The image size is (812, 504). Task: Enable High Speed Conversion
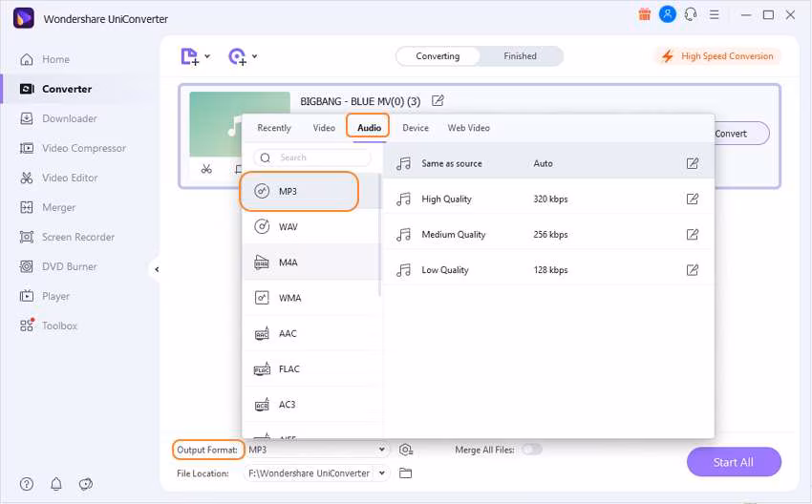718,56
